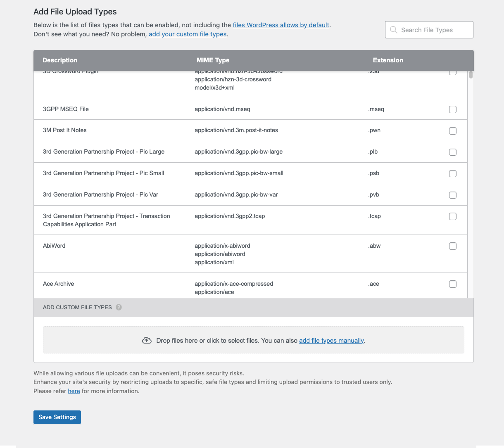Click the 'Ace Archive' description text
The image size is (504, 448).
59,284
